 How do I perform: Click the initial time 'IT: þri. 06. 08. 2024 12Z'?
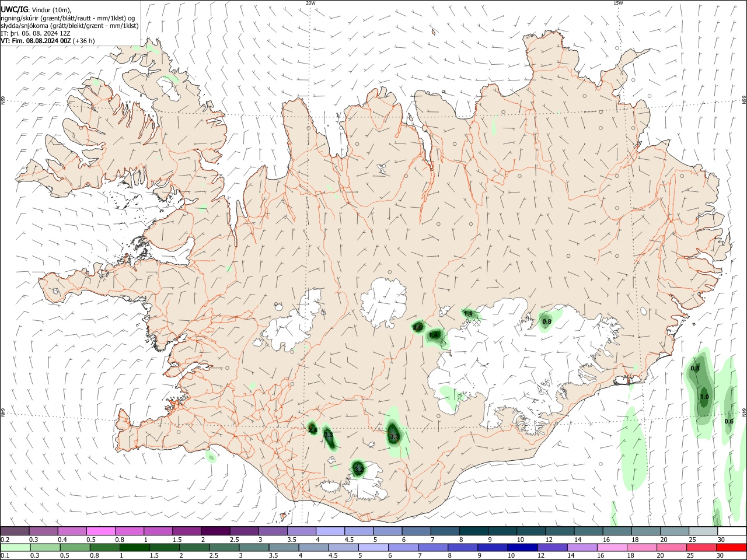pos(36,33)
